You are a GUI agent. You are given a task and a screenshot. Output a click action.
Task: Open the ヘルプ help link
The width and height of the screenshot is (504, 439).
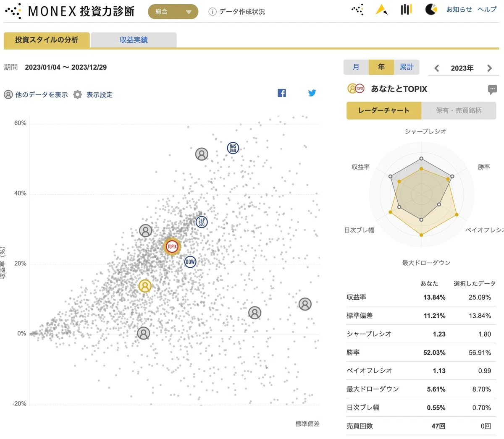pyautogui.click(x=487, y=9)
